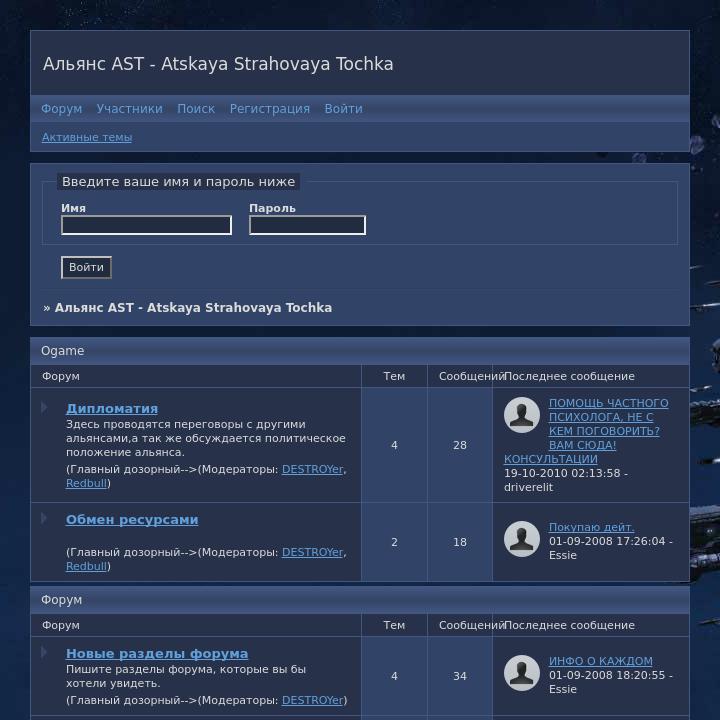720x720 pixels.
Task: Open the Новые разделы форума forum
Action: click(157, 653)
